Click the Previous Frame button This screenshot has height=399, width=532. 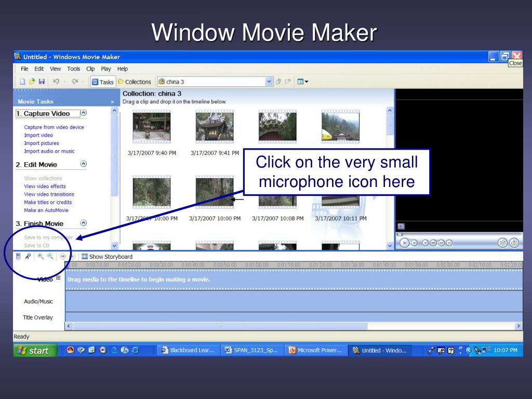coord(433,243)
